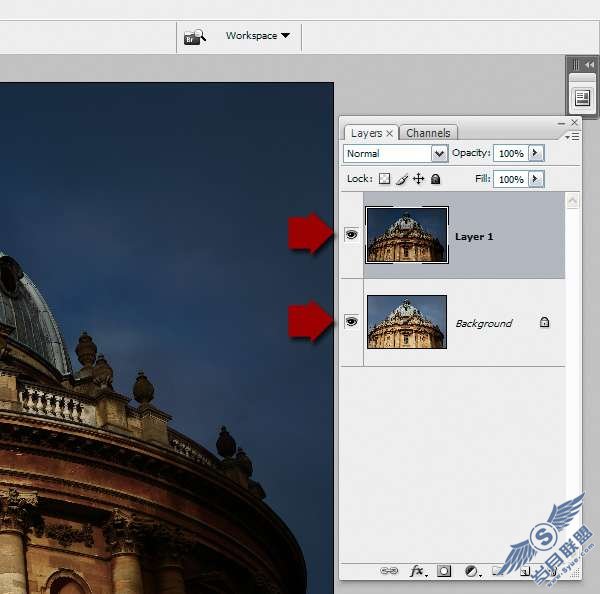Open the Workspace dropdown menu

click(258, 36)
